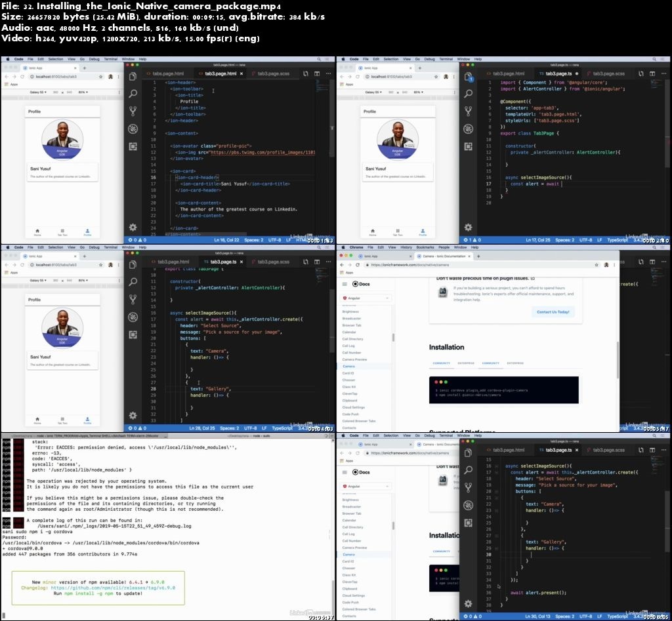
Task: Click Explorer icon with badge in top-right frame
Action: point(469,77)
